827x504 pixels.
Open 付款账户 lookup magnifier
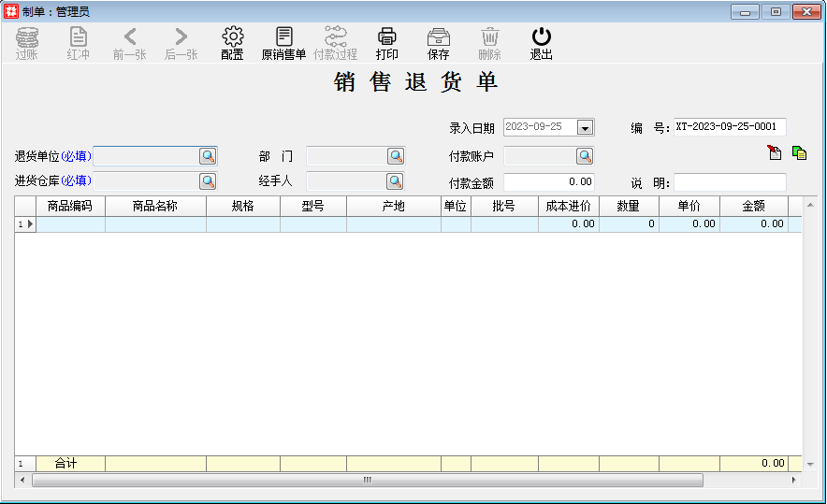click(585, 156)
